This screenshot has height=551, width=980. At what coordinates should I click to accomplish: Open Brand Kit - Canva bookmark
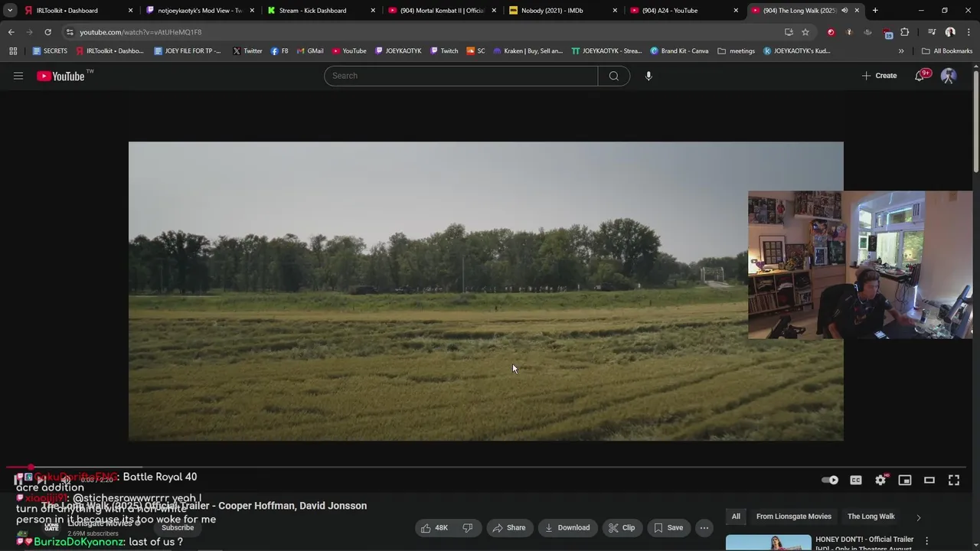click(x=680, y=51)
